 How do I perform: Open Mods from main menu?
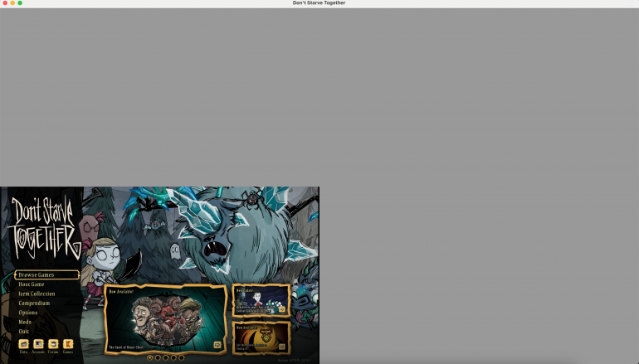coord(25,322)
